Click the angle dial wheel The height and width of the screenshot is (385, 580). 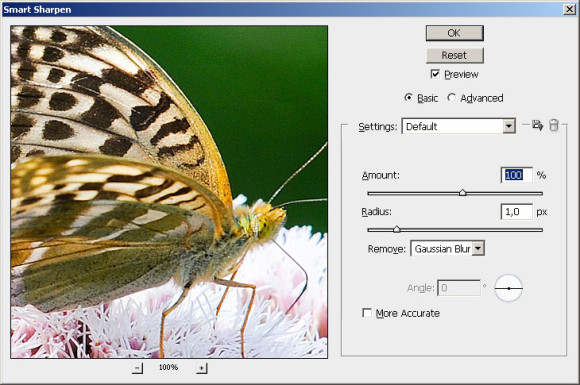509,288
